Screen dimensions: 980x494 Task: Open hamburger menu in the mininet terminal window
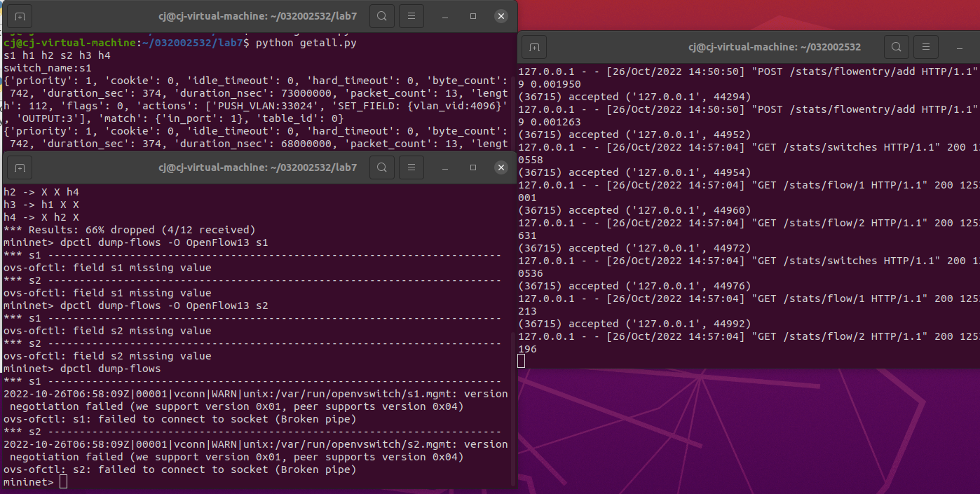[411, 167]
